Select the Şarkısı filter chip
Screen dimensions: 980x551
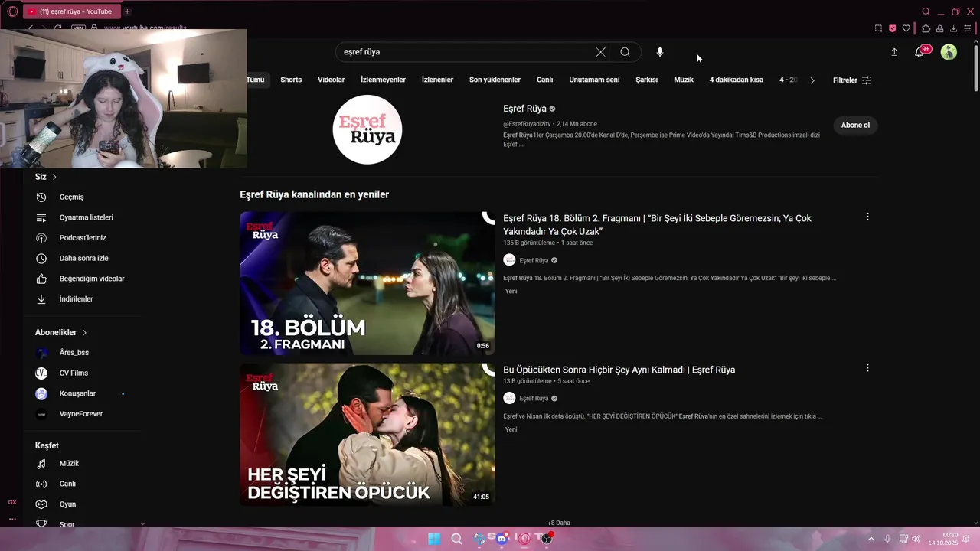(647, 80)
